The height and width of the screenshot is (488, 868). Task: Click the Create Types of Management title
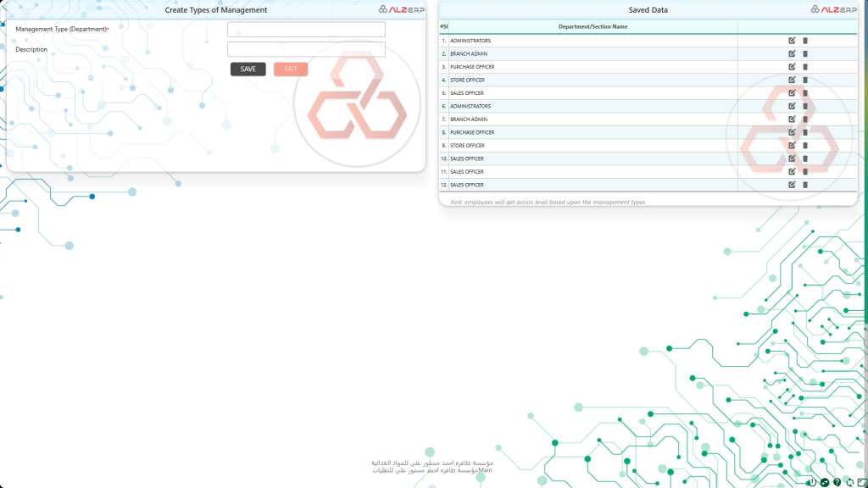[x=216, y=10]
